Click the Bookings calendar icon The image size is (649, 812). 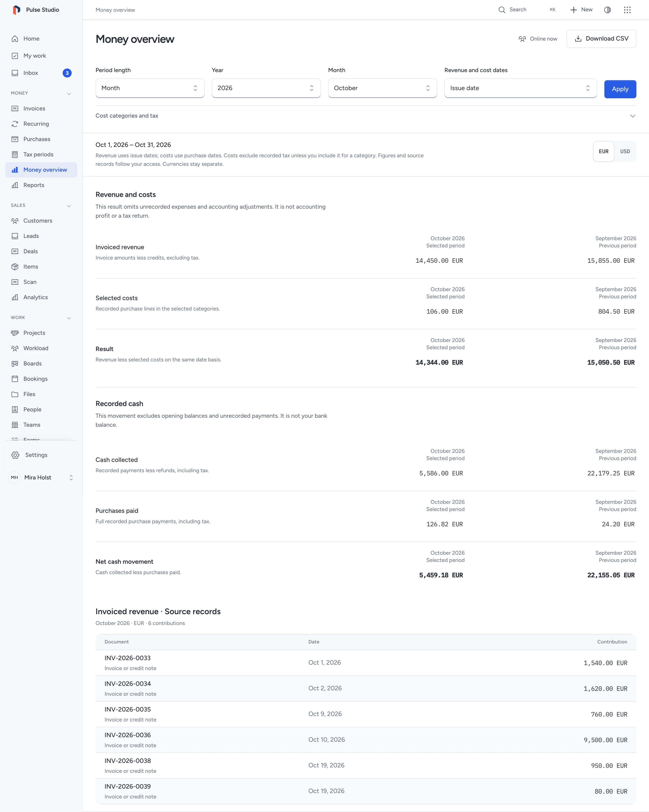(x=15, y=379)
